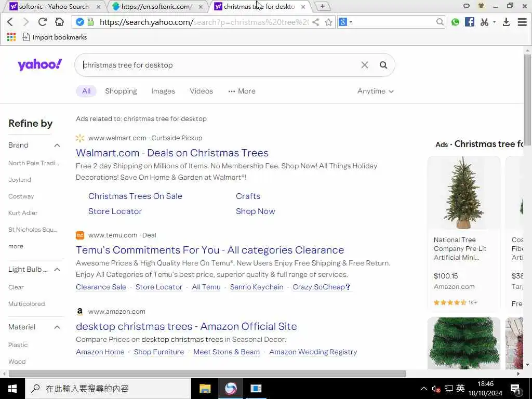Screen dimensions: 532x399
Task: Open the Crafts link
Action: (x=248, y=196)
